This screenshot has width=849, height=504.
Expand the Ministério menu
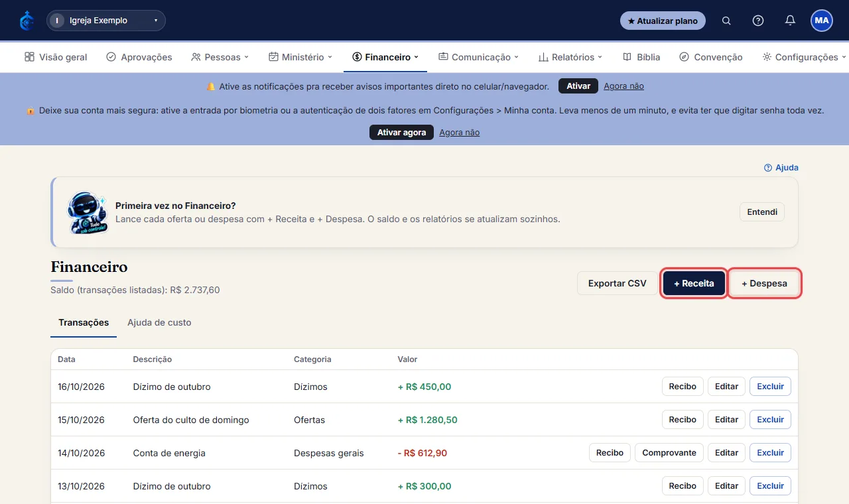pyautogui.click(x=300, y=57)
